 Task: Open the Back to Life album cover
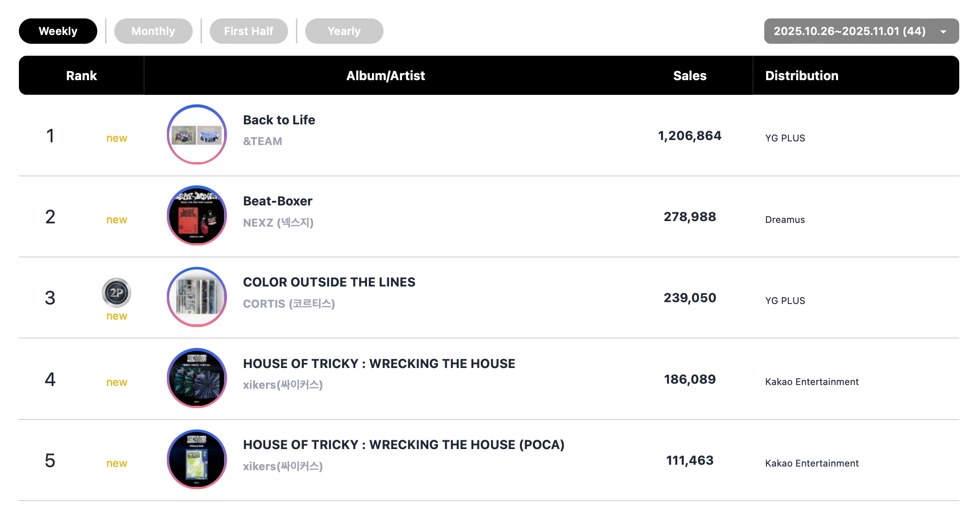197,134
